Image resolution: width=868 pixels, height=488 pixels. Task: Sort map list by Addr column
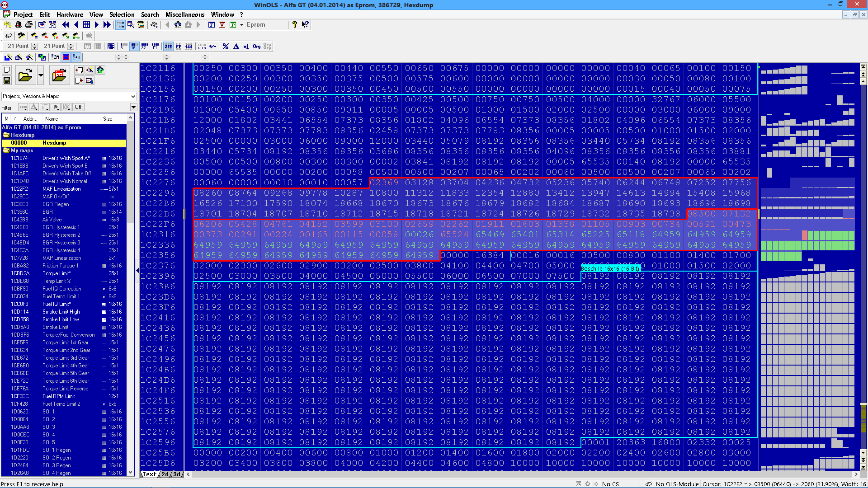30,119
